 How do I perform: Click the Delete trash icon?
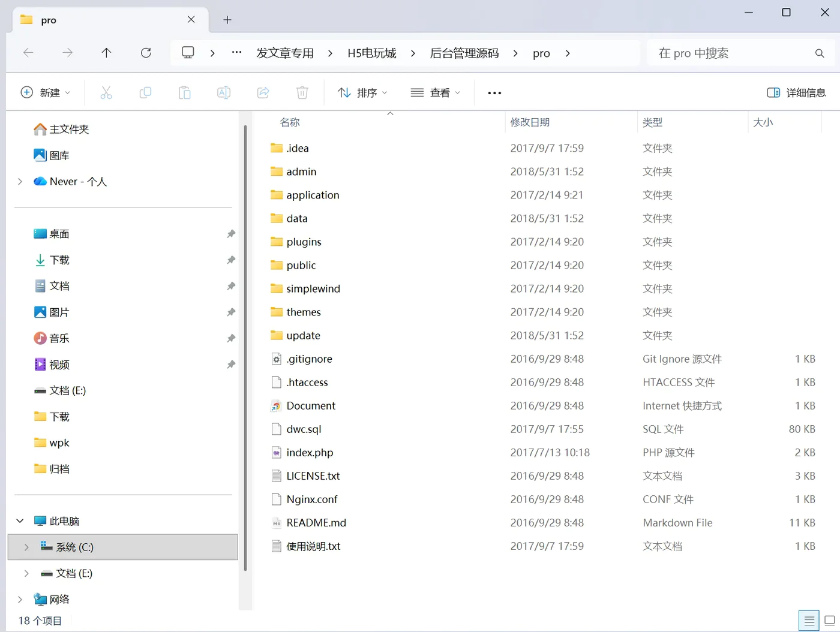pos(302,92)
